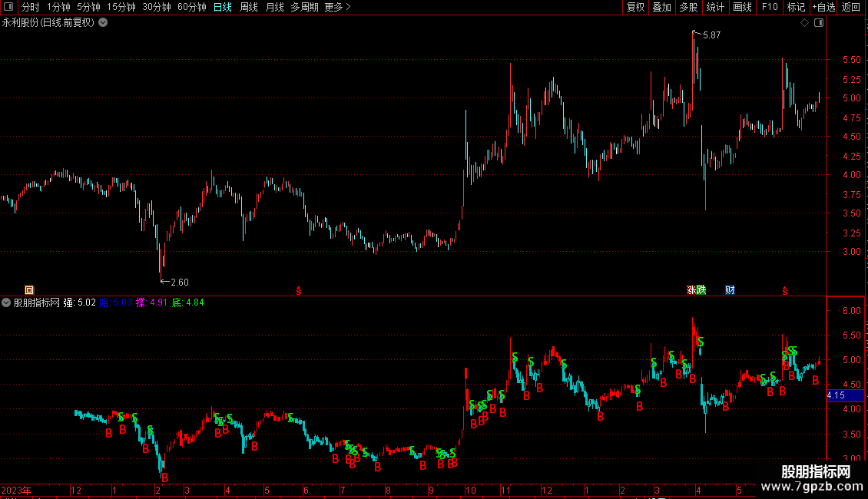The width and height of the screenshot is (868, 499).
Task: Click 返回 to go back
Action: 851,7
